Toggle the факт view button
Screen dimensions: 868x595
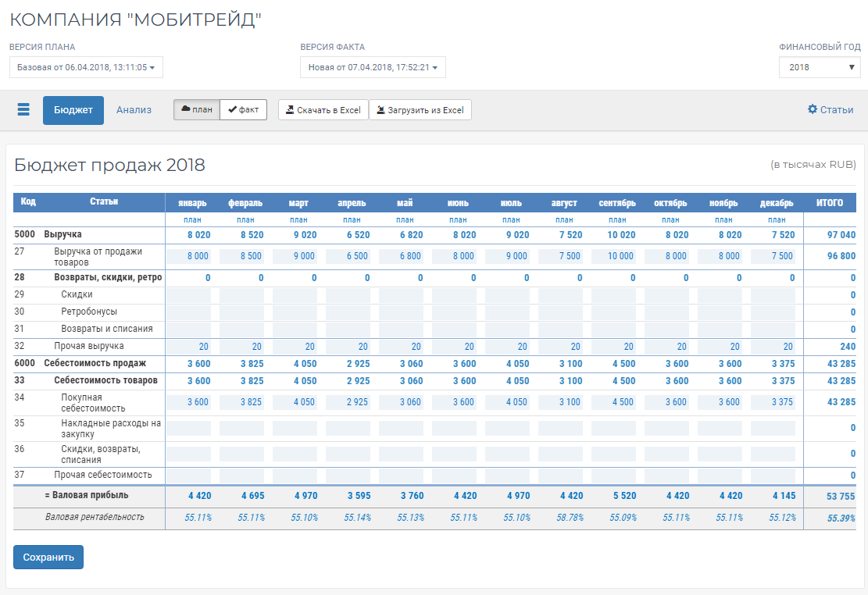click(244, 110)
